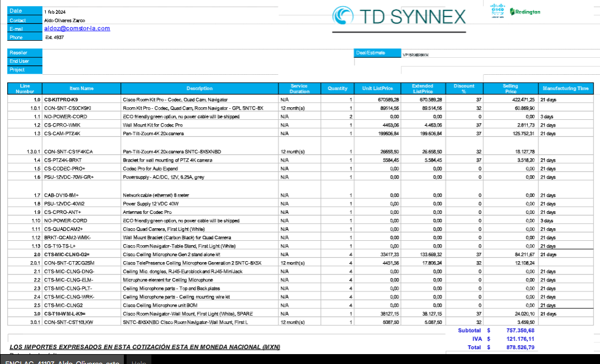Select the Extended ListPrice column header
This screenshot has height=364, width=600.
coord(423,89)
